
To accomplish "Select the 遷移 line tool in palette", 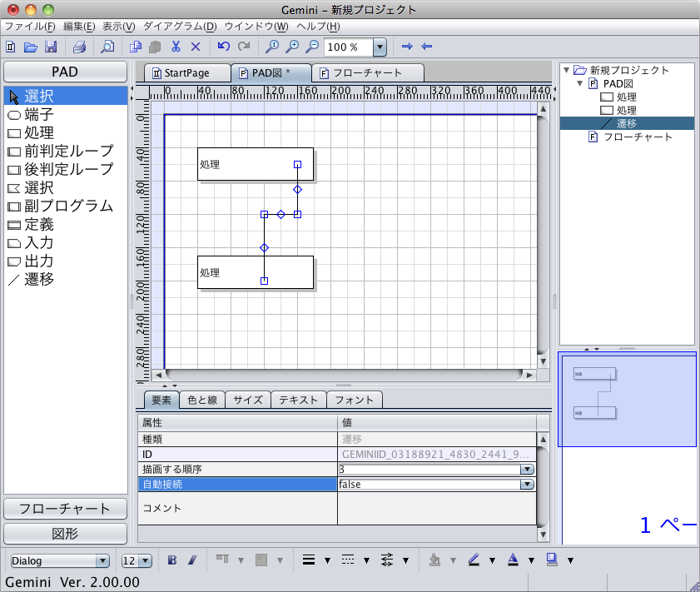I will coord(66,280).
